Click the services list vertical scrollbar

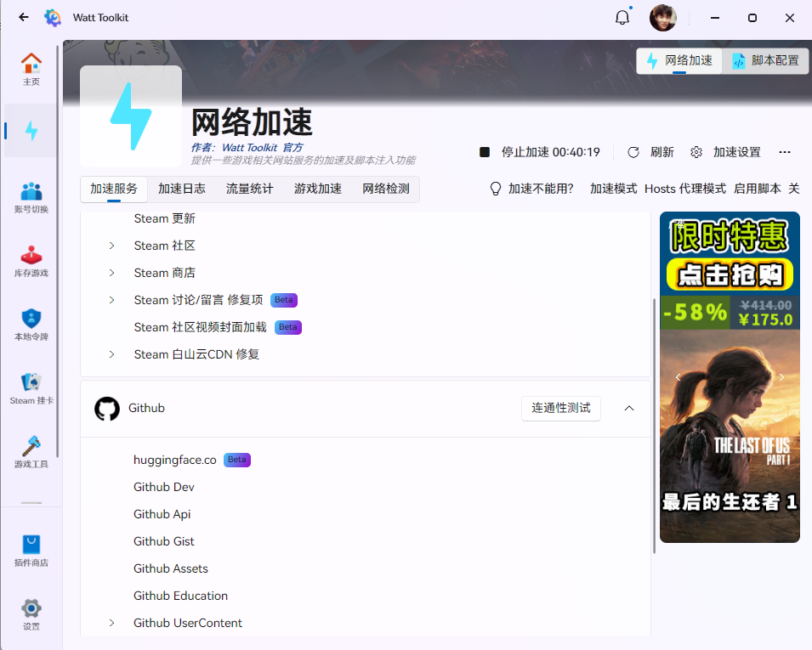[654, 426]
